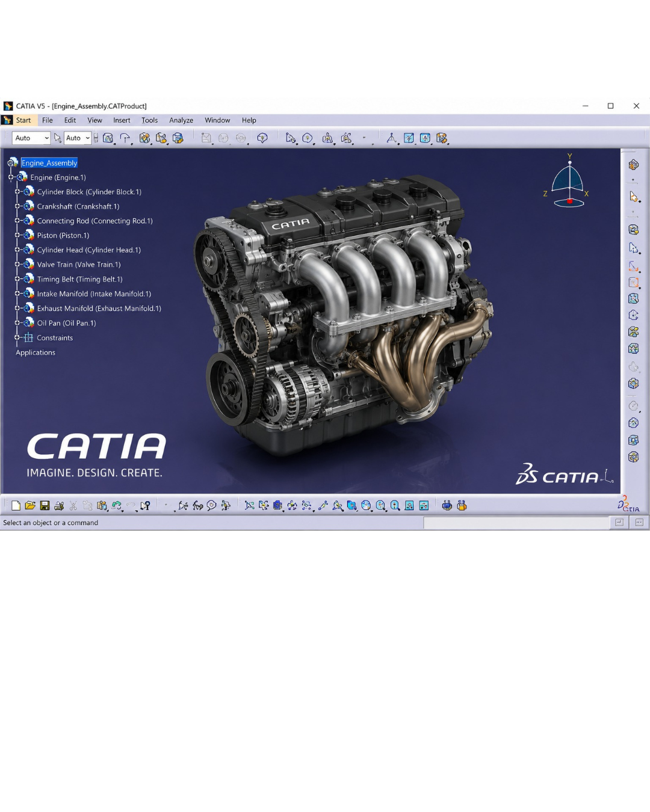Click the What's This help pointer icon

coord(145,506)
